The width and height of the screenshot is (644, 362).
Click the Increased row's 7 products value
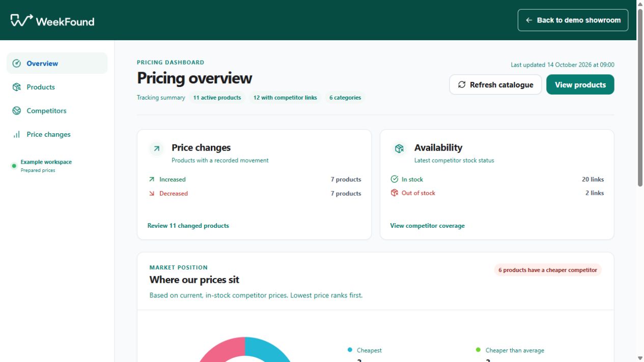346,179
